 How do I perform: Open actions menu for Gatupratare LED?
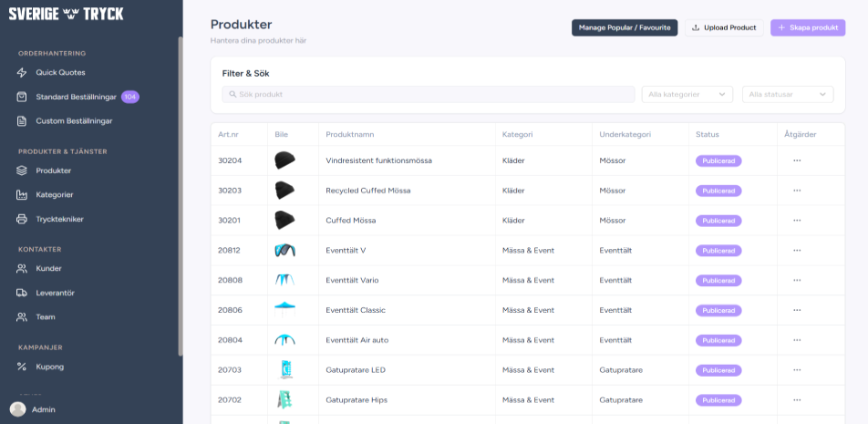pos(797,370)
